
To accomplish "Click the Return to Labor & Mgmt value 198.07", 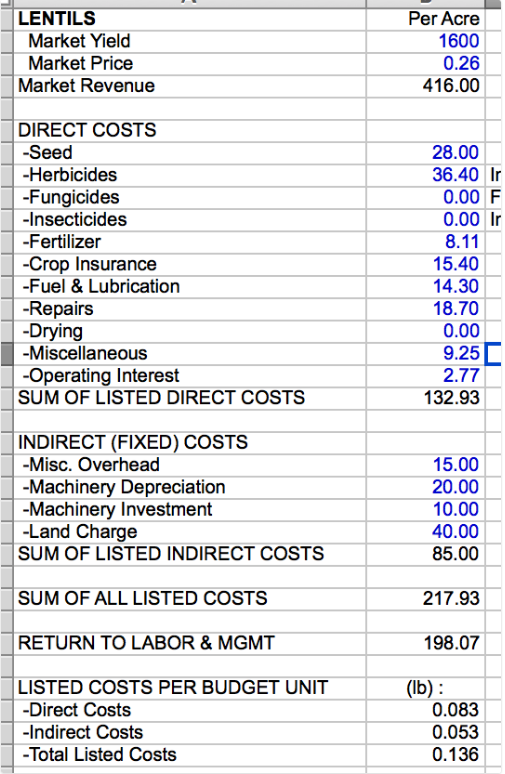I will [x=426, y=643].
